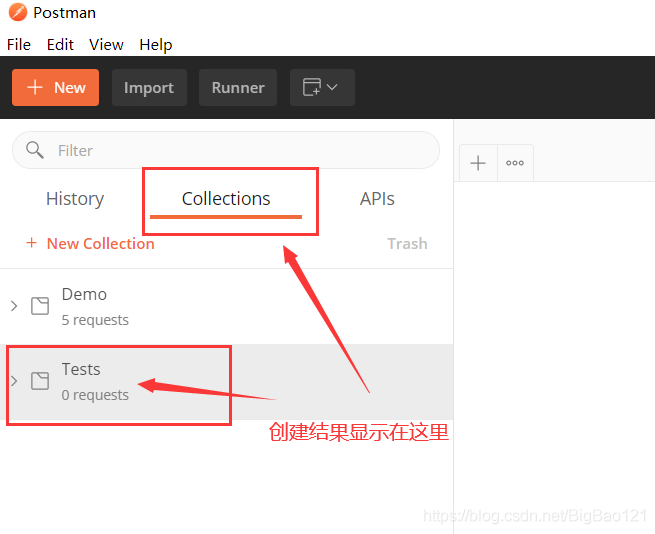Click the '0 requests' text

coord(95,395)
